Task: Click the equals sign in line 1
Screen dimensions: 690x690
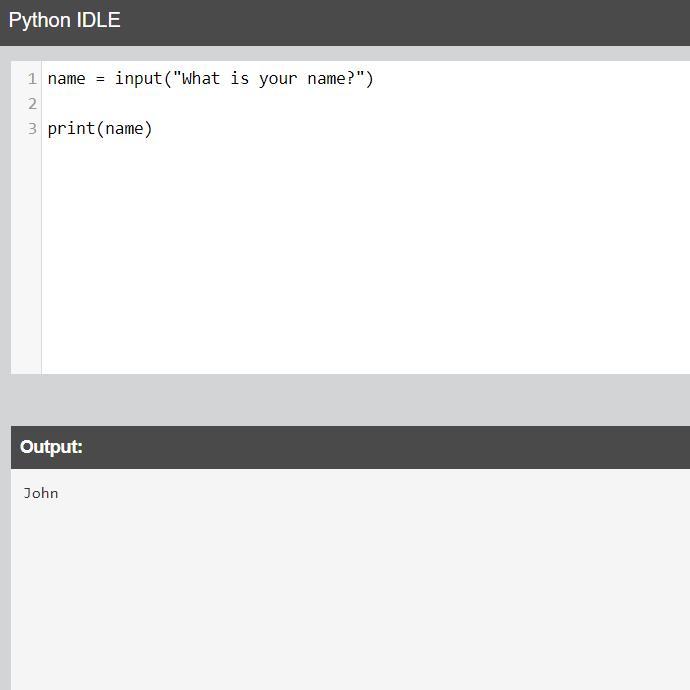Action: pos(100,79)
